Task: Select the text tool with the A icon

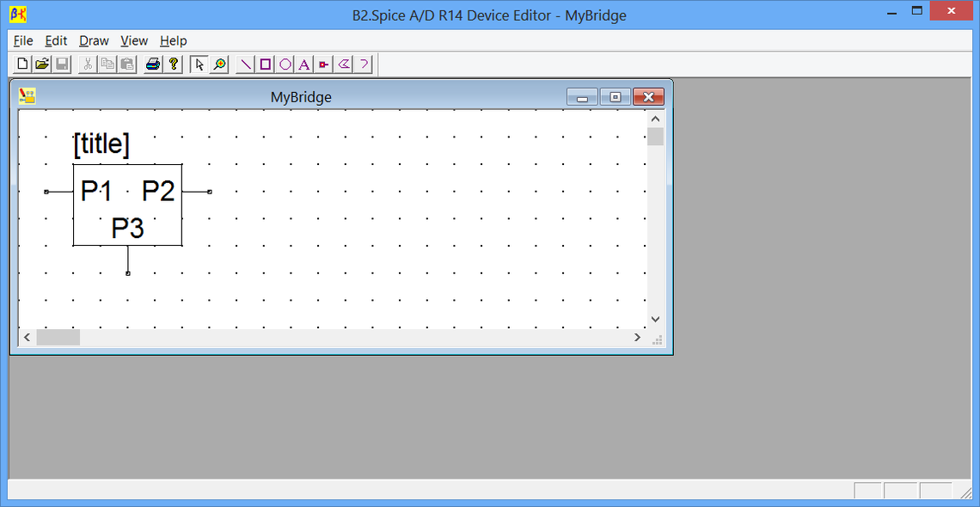Action: (x=303, y=64)
